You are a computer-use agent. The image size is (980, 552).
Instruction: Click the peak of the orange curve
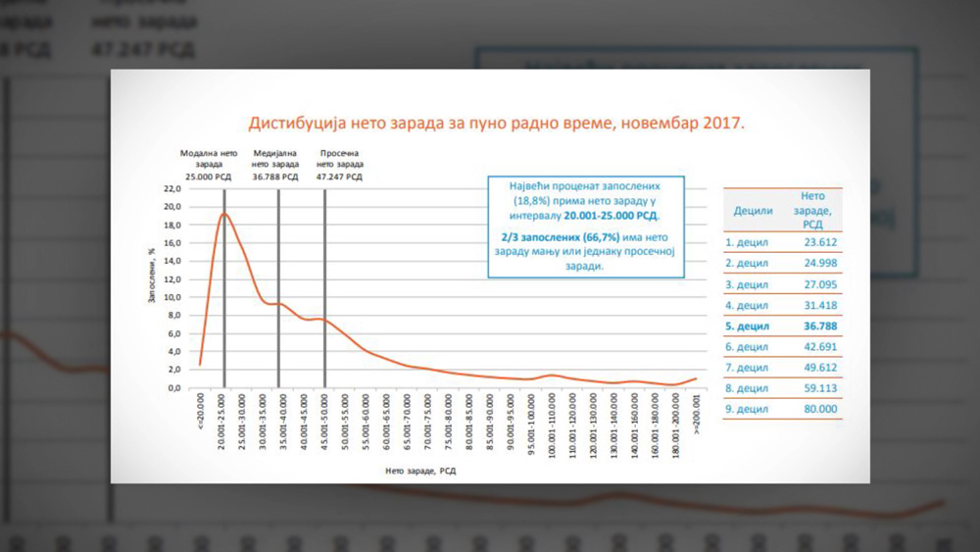coord(224,214)
